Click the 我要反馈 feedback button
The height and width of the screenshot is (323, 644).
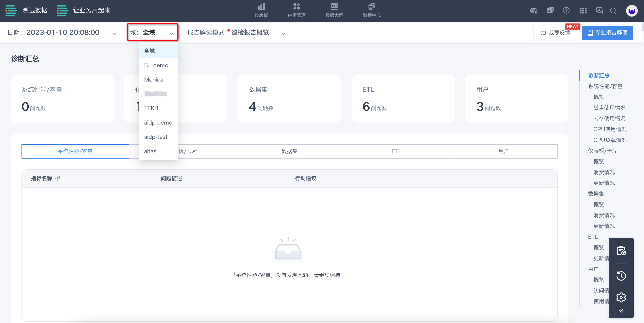pyautogui.click(x=555, y=33)
